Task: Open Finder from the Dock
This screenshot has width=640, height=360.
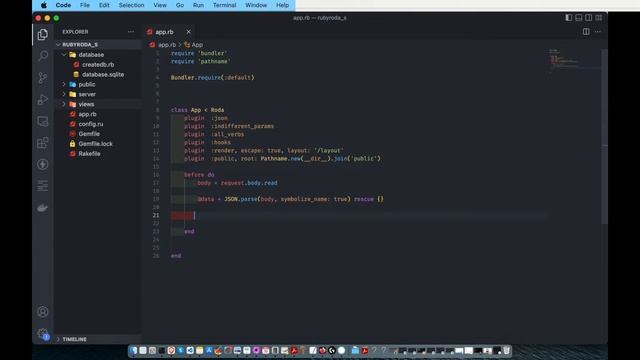Action: click(133, 350)
